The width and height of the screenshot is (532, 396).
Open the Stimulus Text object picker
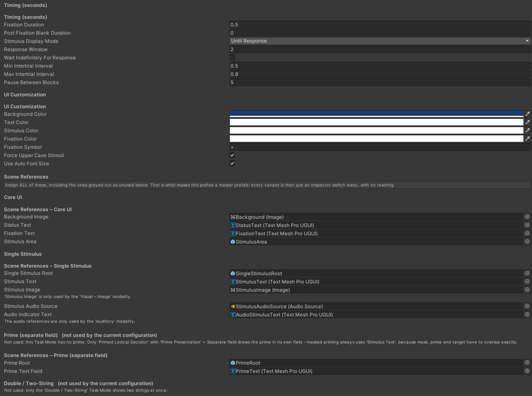(x=527, y=281)
